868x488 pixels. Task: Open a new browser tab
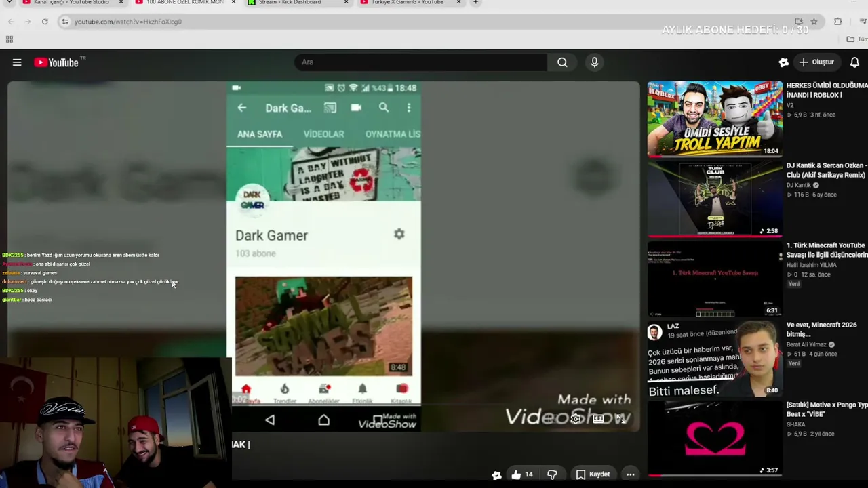pos(475,3)
